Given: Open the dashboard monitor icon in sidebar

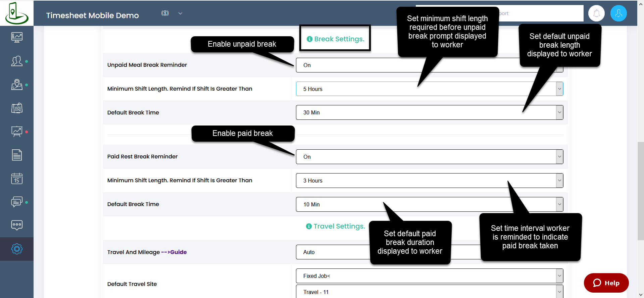Looking at the screenshot, I should click(17, 37).
